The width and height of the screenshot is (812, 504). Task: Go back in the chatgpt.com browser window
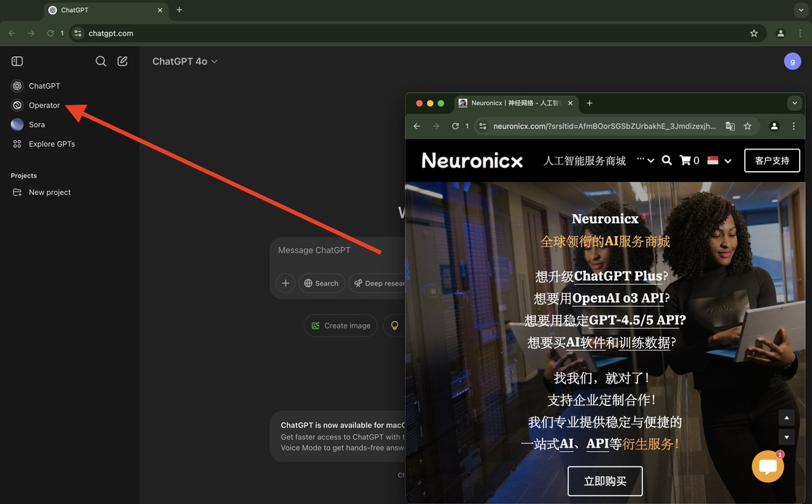[x=12, y=33]
